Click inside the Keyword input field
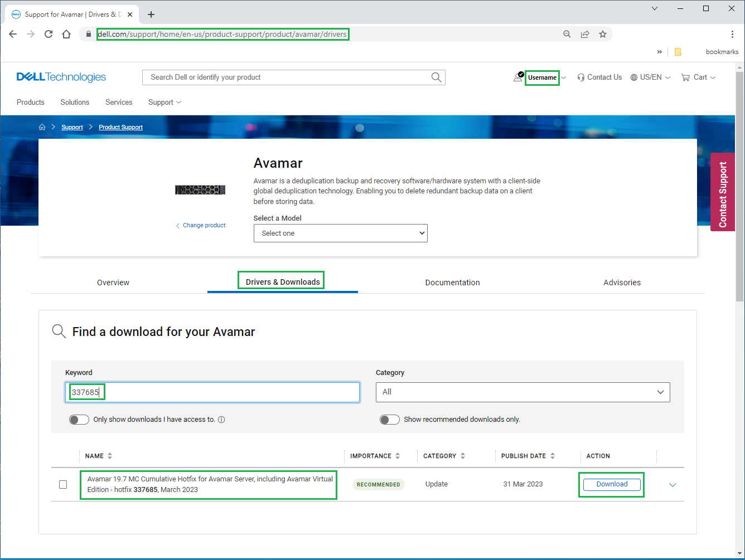Screen dimensions: 745x560 pos(212,392)
